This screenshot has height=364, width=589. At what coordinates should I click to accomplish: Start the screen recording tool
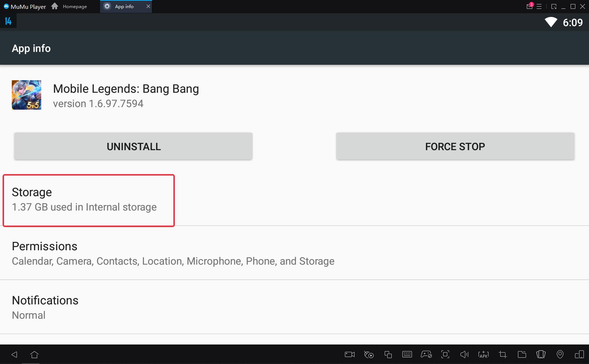point(349,354)
